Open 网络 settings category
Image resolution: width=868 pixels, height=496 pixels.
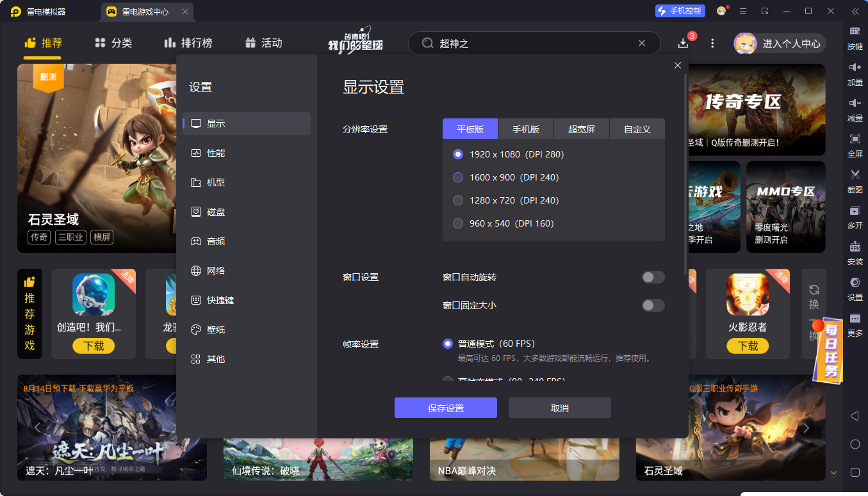247,271
